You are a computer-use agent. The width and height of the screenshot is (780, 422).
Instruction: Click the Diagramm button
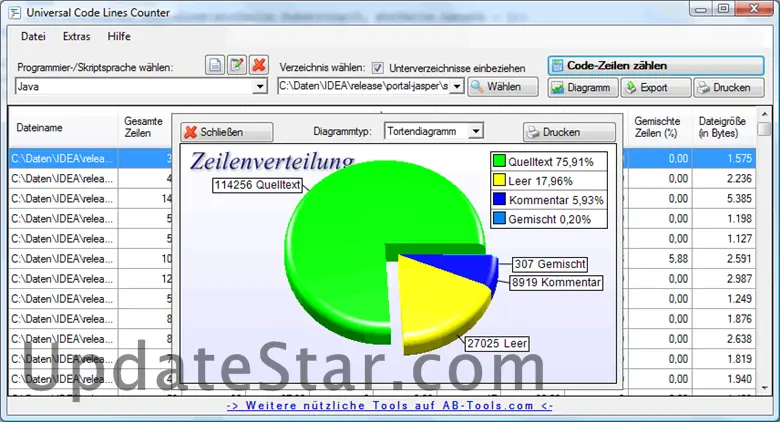click(583, 88)
